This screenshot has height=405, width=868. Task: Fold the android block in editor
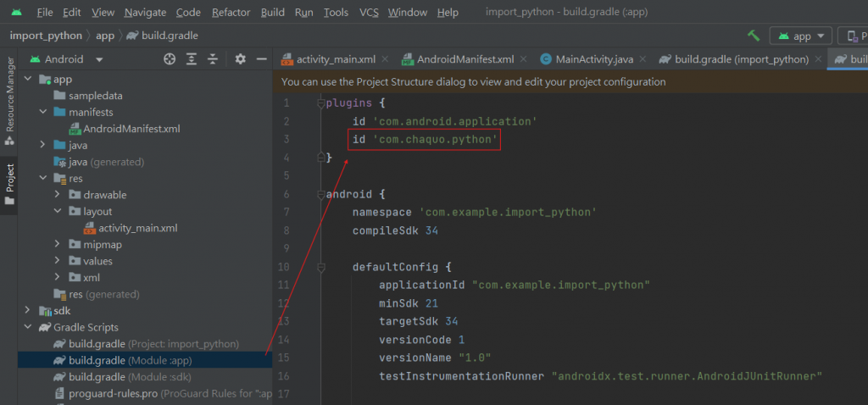320,194
